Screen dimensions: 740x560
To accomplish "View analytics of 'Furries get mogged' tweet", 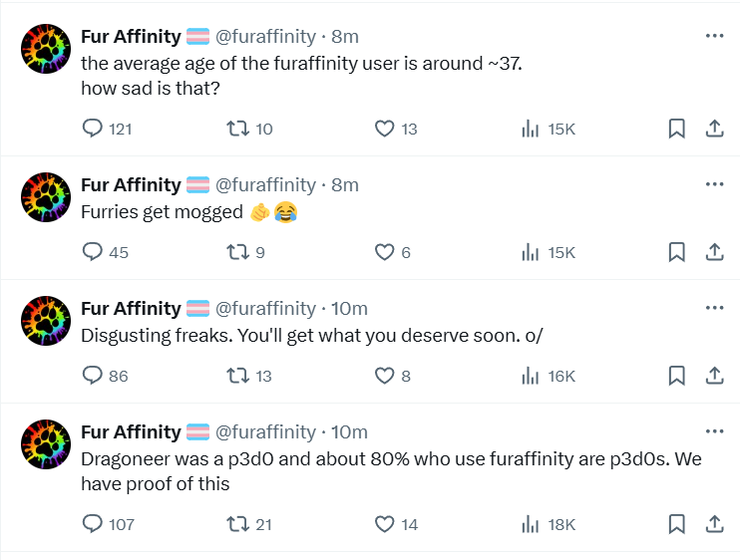I will coord(532,252).
